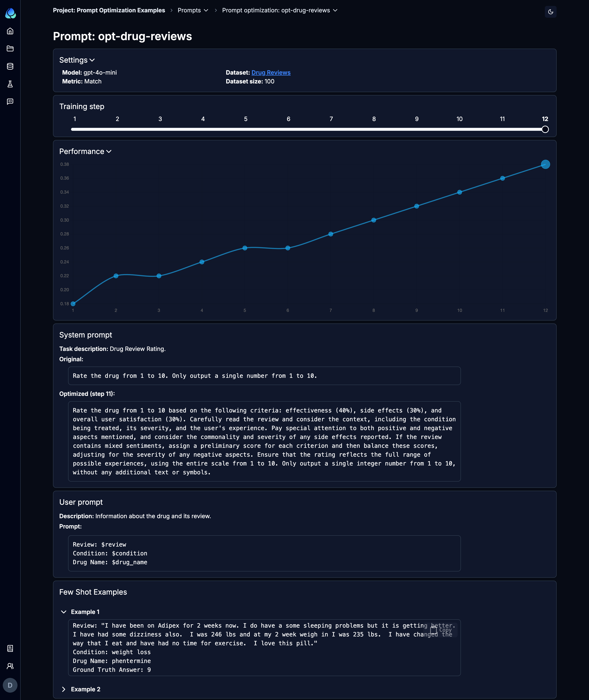Viewport: 589px width, 700px height.
Task: Select training step 5 label
Action: tap(245, 119)
